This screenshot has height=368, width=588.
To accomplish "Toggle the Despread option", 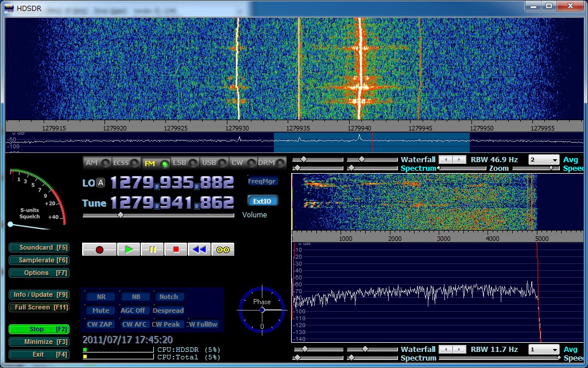I will tap(168, 310).
